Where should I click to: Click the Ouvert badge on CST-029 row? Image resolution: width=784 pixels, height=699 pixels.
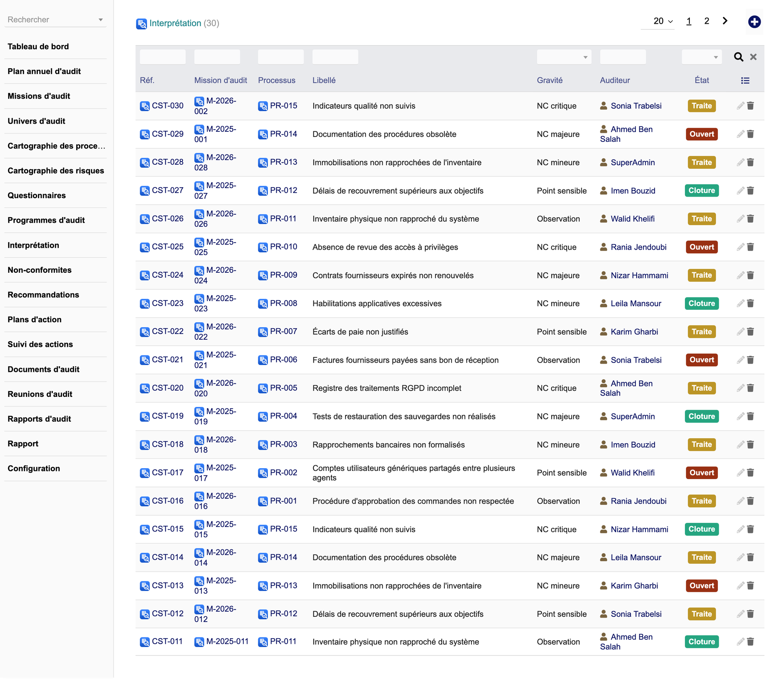coord(701,134)
